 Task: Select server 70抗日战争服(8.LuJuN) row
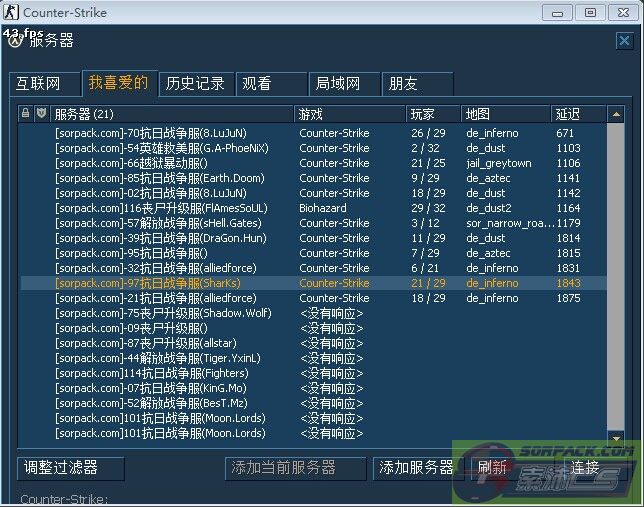(150, 133)
